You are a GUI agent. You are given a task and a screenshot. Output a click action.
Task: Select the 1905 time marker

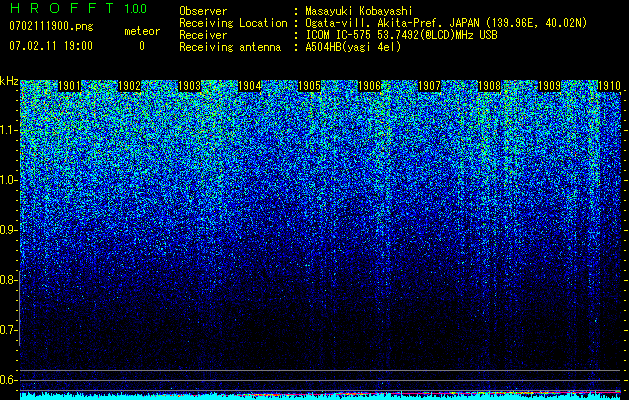[309, 86]
